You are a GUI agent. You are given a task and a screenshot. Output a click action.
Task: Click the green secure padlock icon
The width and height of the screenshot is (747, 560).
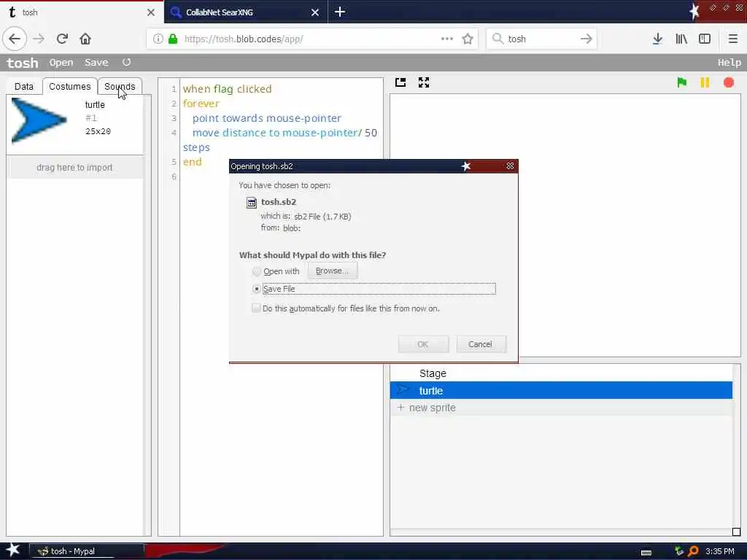173,39
